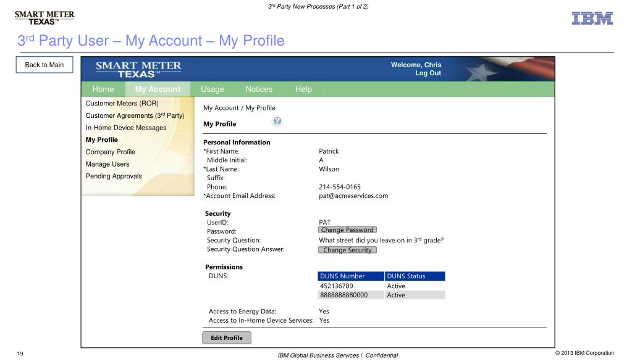Open In-Home Device Messages sidebar link

click(126, 128)
